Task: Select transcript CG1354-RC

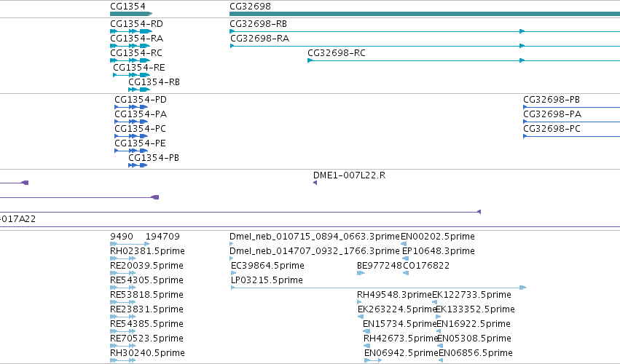Action: tap(136, 53)
